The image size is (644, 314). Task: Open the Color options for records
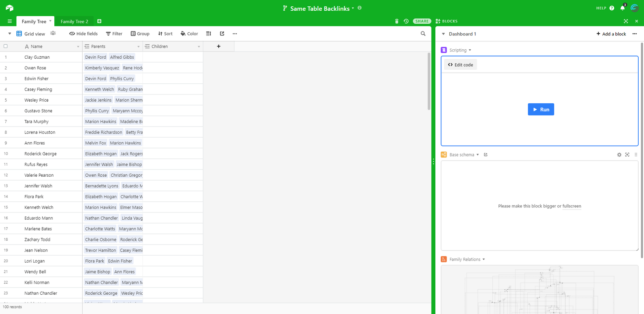(x=189, y=34)
